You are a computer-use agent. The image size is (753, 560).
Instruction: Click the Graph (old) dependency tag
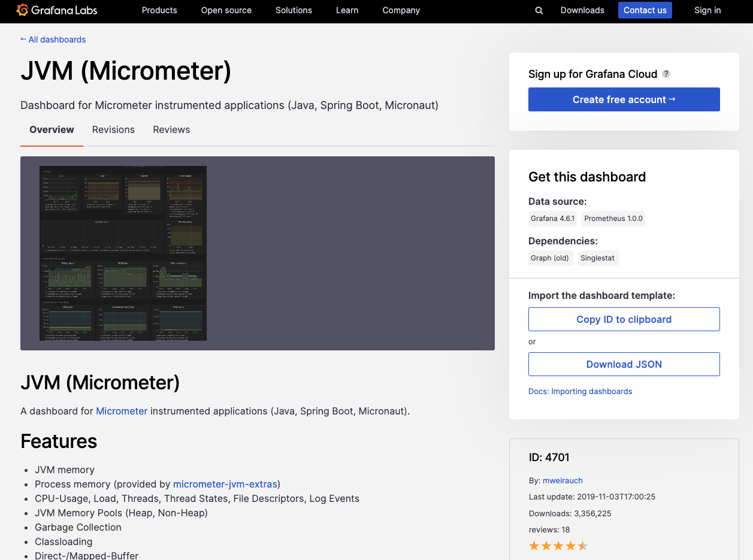(x=550, y=258)
